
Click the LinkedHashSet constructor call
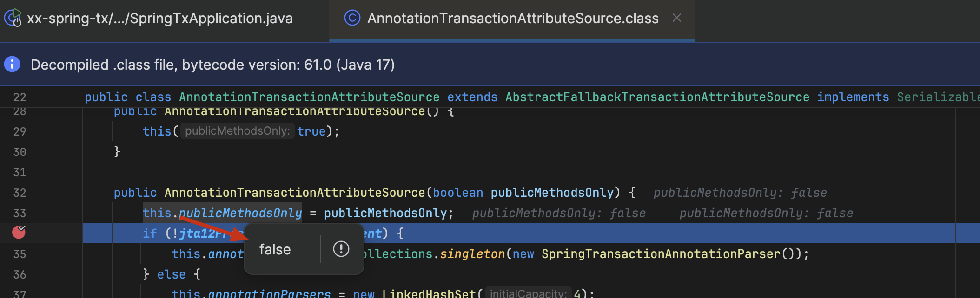click(x=428, y=293)
